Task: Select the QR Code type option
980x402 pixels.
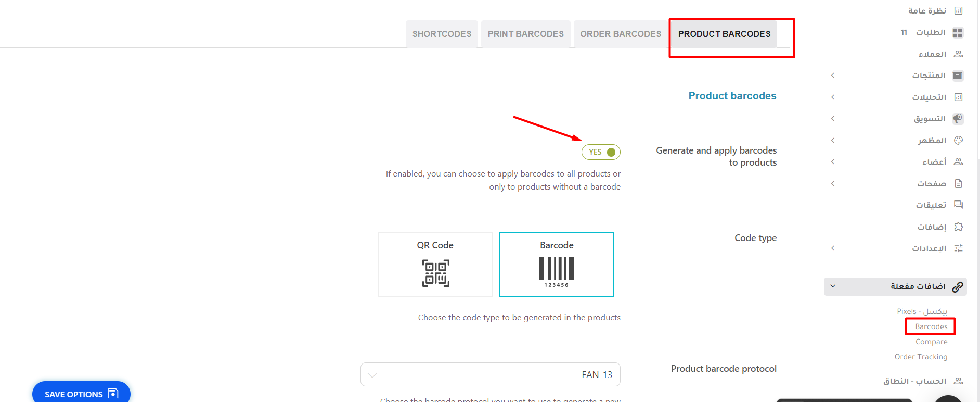Action: click(x=435, y=265)
